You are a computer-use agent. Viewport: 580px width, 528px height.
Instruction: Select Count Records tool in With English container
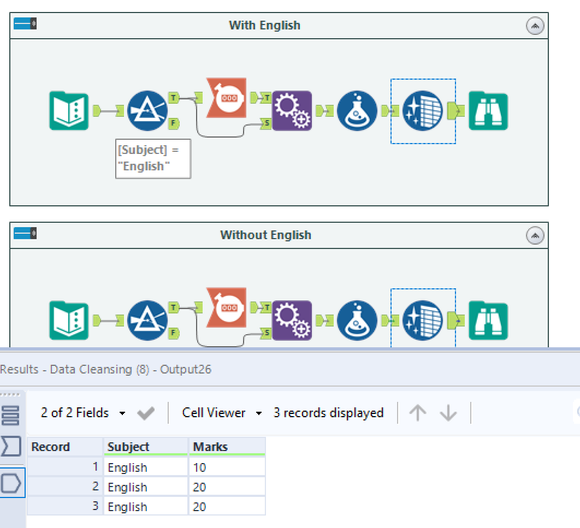click(227, 98)
